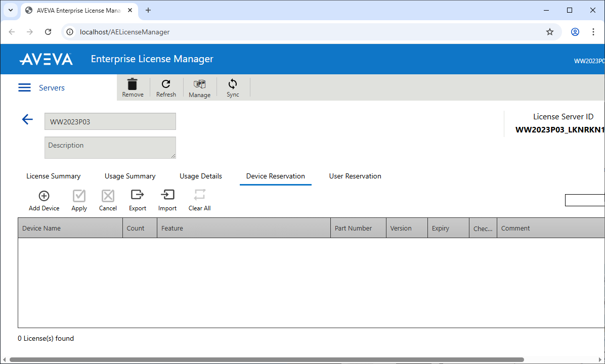605x364 pixels.
Task: Click the Chec... column header
Action: [483, 229]
